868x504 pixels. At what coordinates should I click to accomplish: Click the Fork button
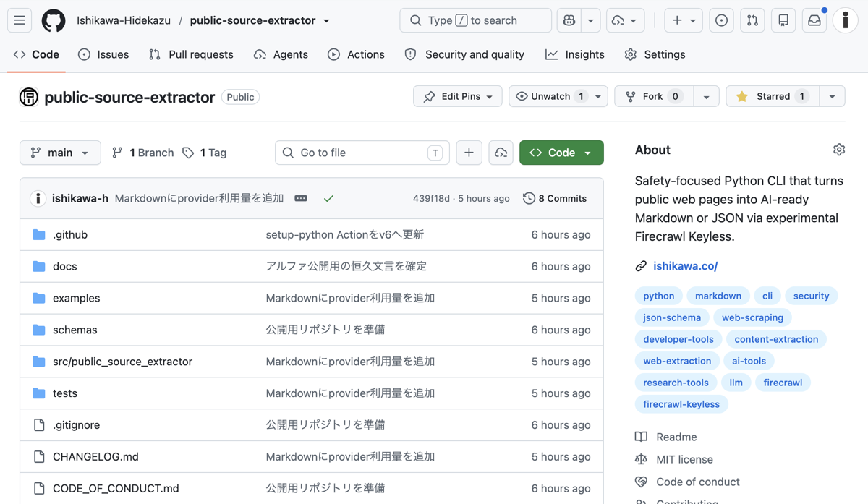[x=654, y=96]
